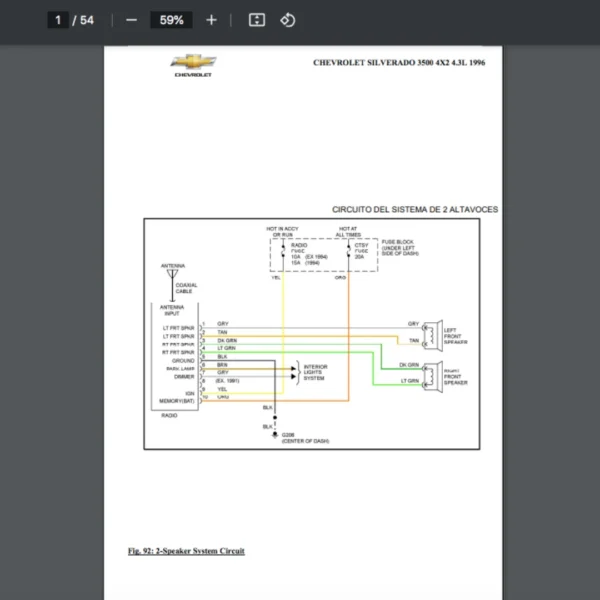Select the left front speaker symbol

[x=431, y=331]
